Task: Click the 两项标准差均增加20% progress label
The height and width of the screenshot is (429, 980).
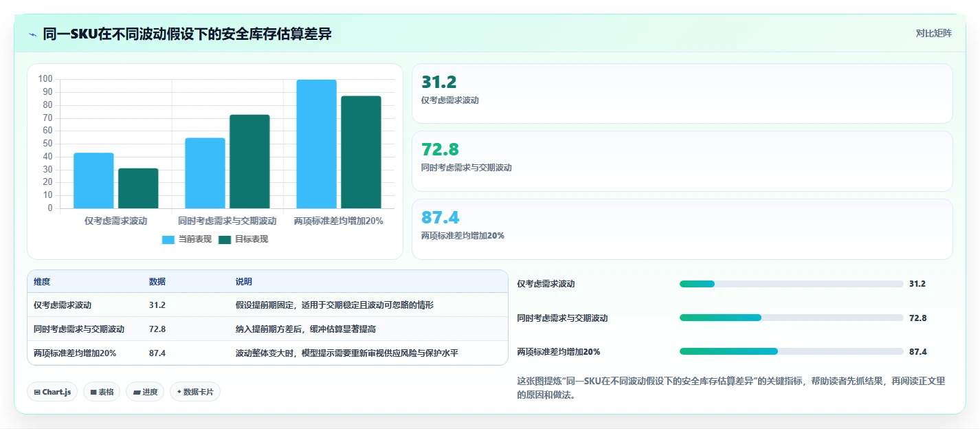Action: [558, 352]
